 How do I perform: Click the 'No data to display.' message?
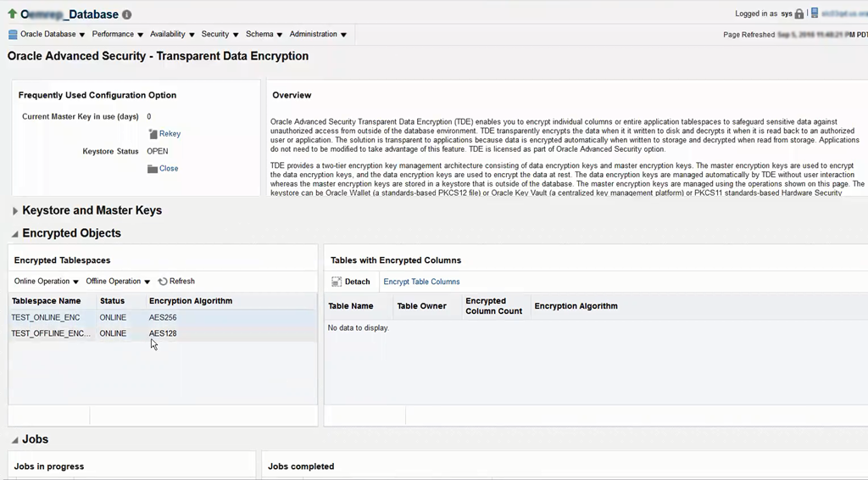359,327
